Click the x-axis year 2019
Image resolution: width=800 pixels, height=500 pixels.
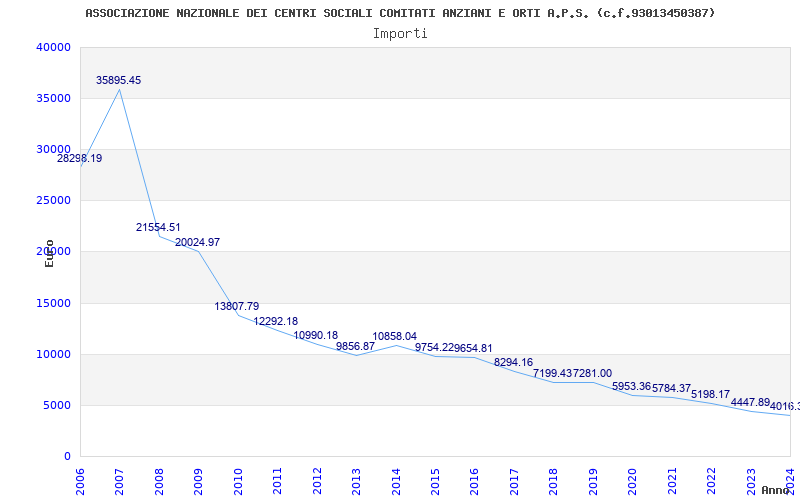[592, 482]
